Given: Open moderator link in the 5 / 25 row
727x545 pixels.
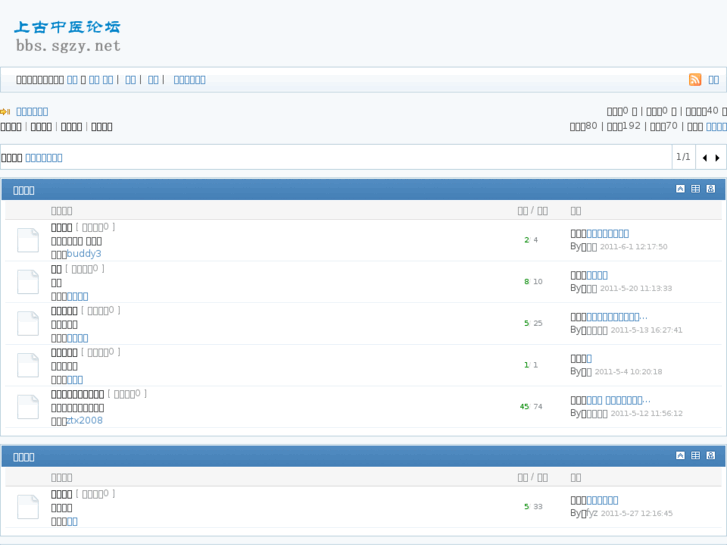Looking at the screenshot, I should [x=77, y=338].
